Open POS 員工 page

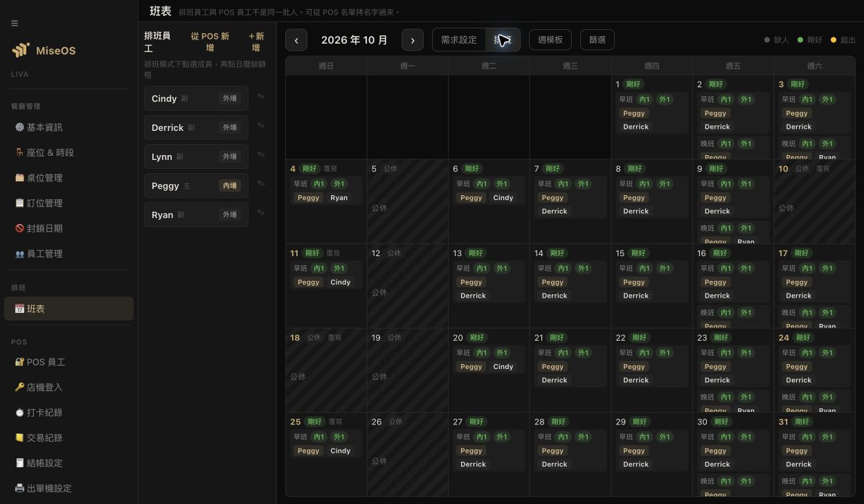coord(69,362)
